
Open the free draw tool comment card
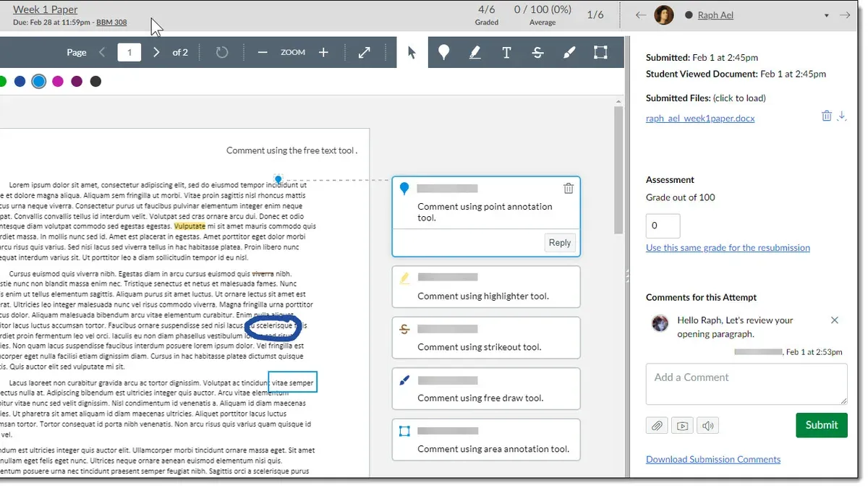pyautogui.click(x=486, y=389)
